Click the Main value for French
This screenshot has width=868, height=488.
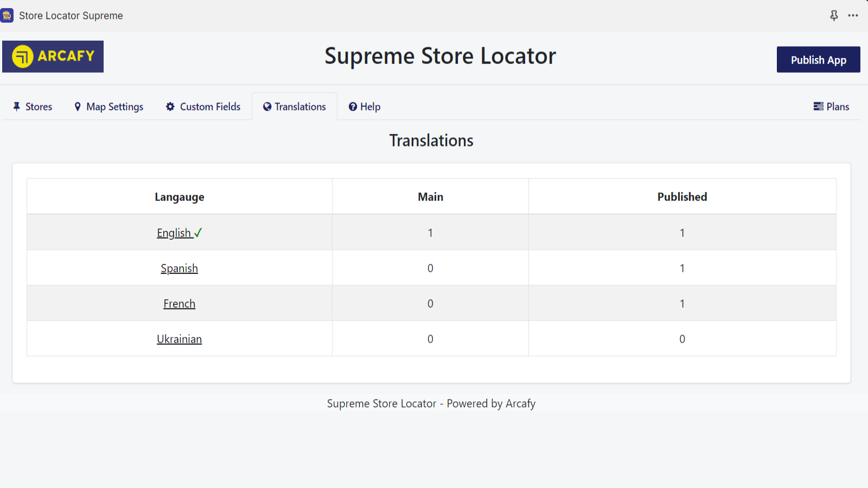(430, 304)
